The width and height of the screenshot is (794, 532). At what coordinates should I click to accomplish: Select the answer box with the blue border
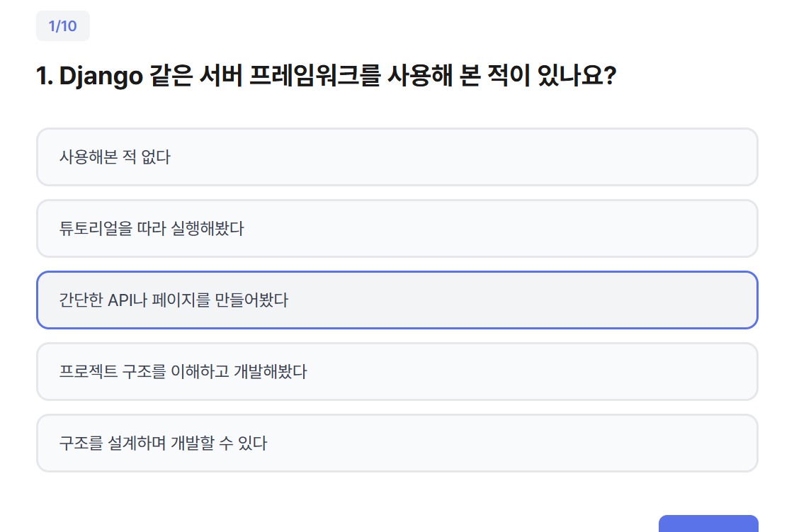coord(397,300)
